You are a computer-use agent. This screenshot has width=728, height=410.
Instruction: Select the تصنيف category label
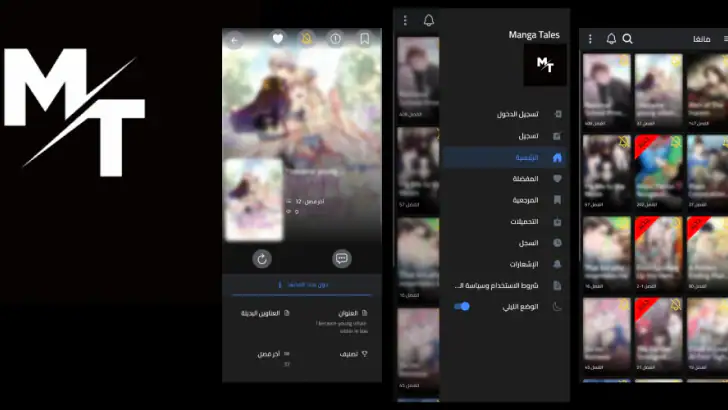(349, 354)
